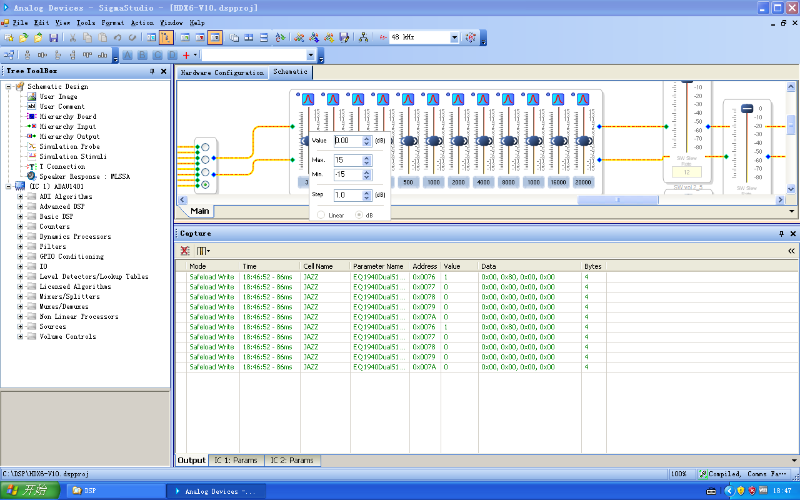This screenshot has height=500, width=800.
Task: Select the third radio button on input selector
Action: [205, 172]
